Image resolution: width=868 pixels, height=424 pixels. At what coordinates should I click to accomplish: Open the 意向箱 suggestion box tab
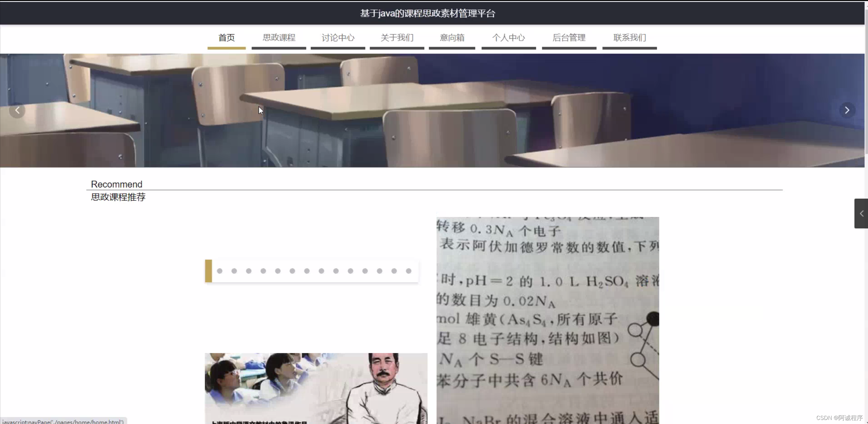point(452,38)
